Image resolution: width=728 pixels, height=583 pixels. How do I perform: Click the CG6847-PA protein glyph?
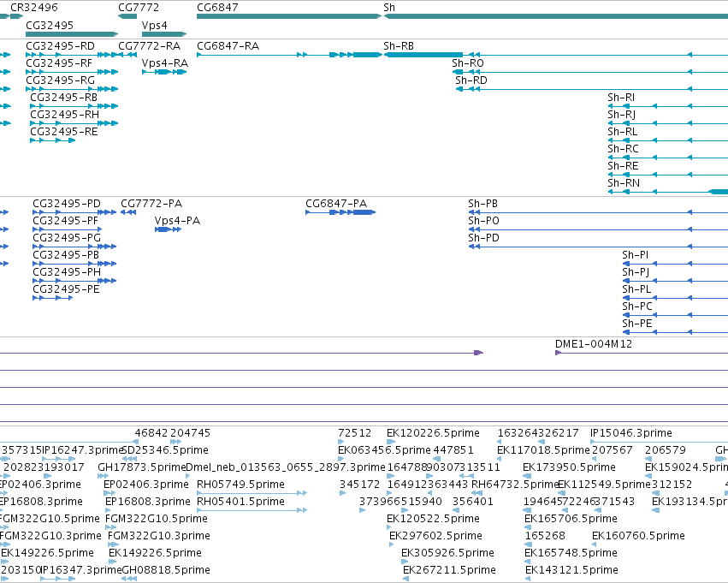pyautogui.click(x=340, y=212)
